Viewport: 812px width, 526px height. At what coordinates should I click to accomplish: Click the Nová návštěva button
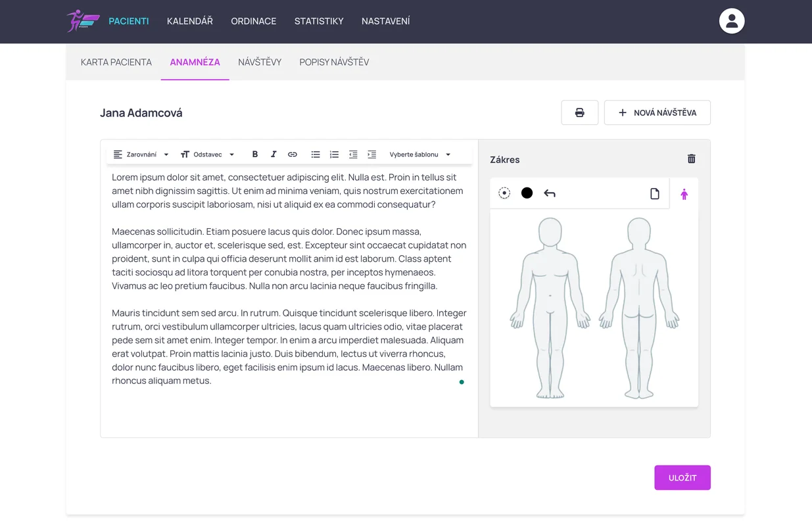click(657, 112)
